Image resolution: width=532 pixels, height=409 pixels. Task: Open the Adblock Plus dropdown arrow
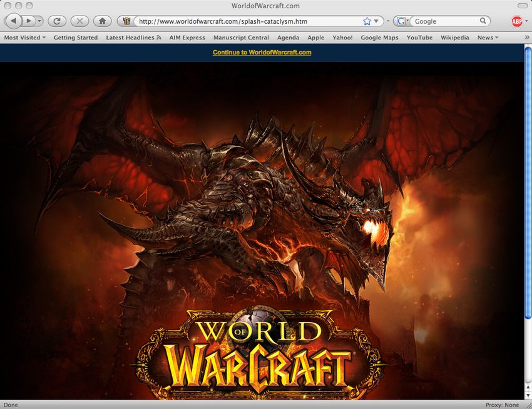pos(526,21)
